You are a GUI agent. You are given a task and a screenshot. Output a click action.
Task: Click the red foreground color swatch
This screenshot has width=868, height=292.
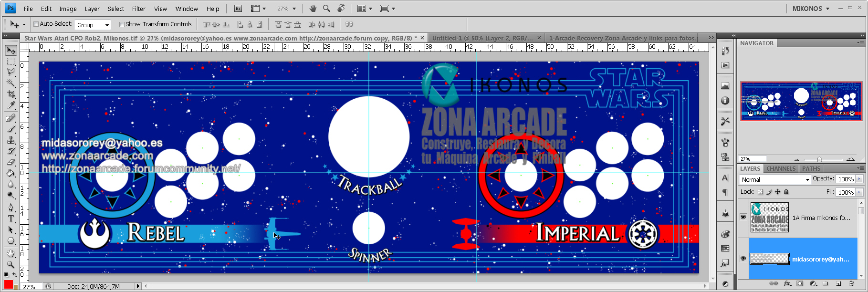(x=8, y=284)
